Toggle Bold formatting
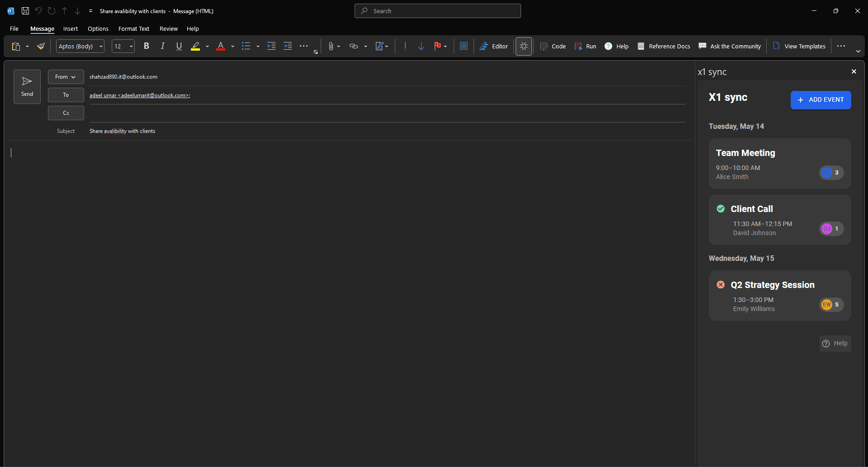The width and height of the screenshot is (868, 467). point(146,46)
